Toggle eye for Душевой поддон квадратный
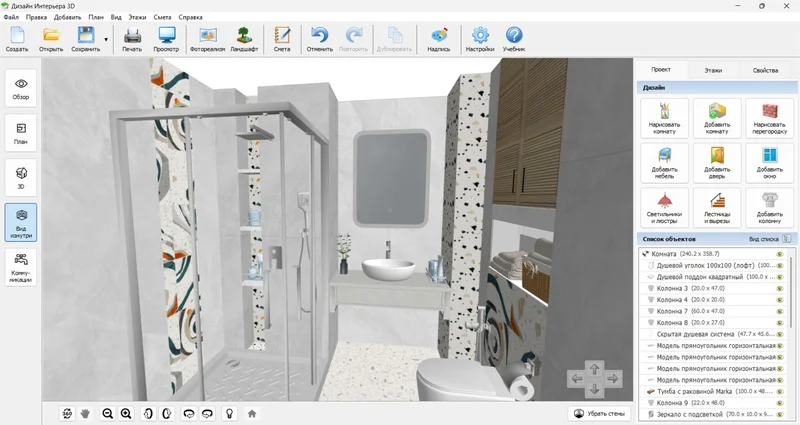Viewport: 800px width, 425px height. [x=780, y=277]
